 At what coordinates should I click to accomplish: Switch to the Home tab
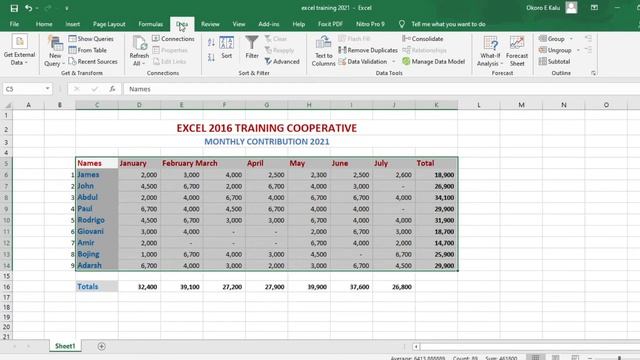point(44,24)
